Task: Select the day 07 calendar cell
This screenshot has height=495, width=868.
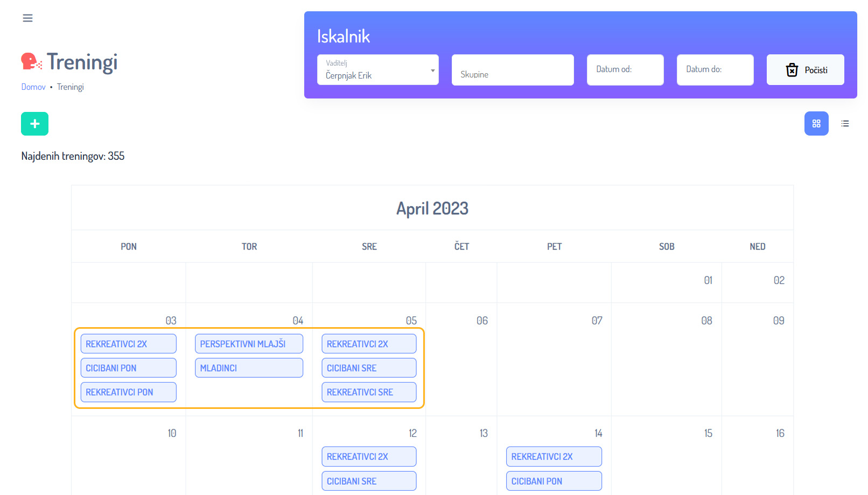Action: click(x=554, y=366)
